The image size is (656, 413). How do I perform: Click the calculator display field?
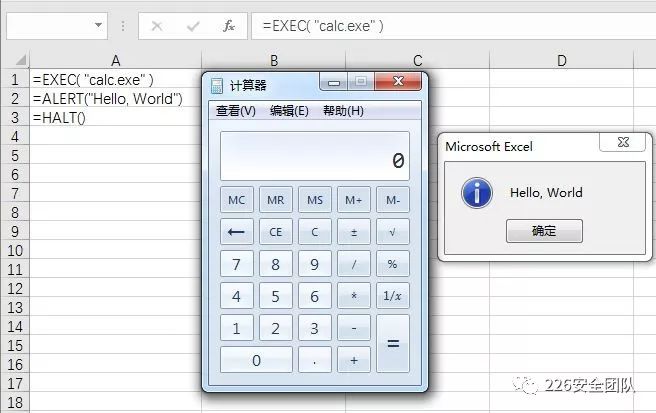[x=315, y=156]
